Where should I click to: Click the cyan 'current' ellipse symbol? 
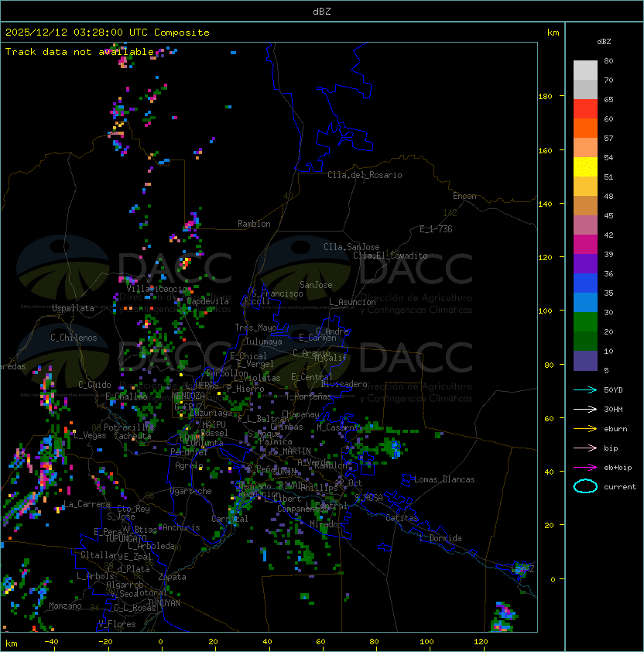pyautogui.click(x=585, y=486)
